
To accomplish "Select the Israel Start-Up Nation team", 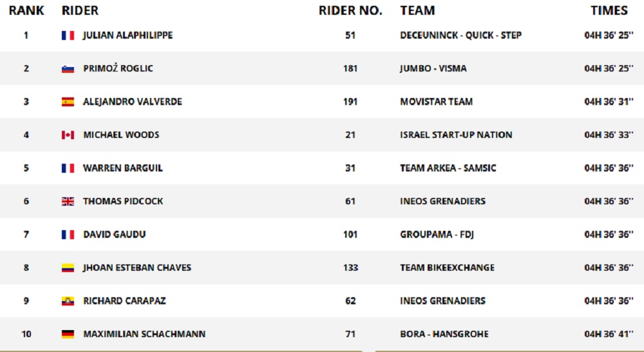I will [x=456, y=135].
